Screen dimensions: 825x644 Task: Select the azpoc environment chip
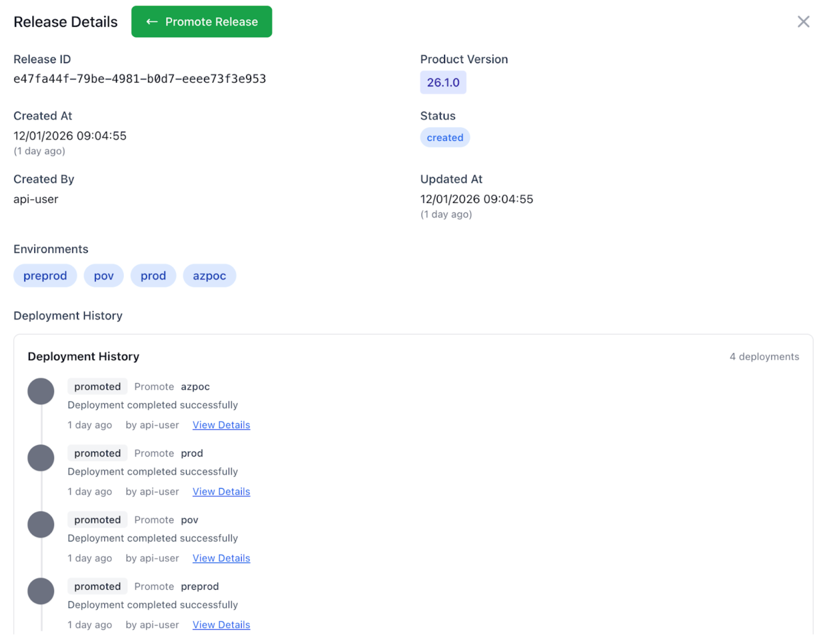(x=209, y=276)
